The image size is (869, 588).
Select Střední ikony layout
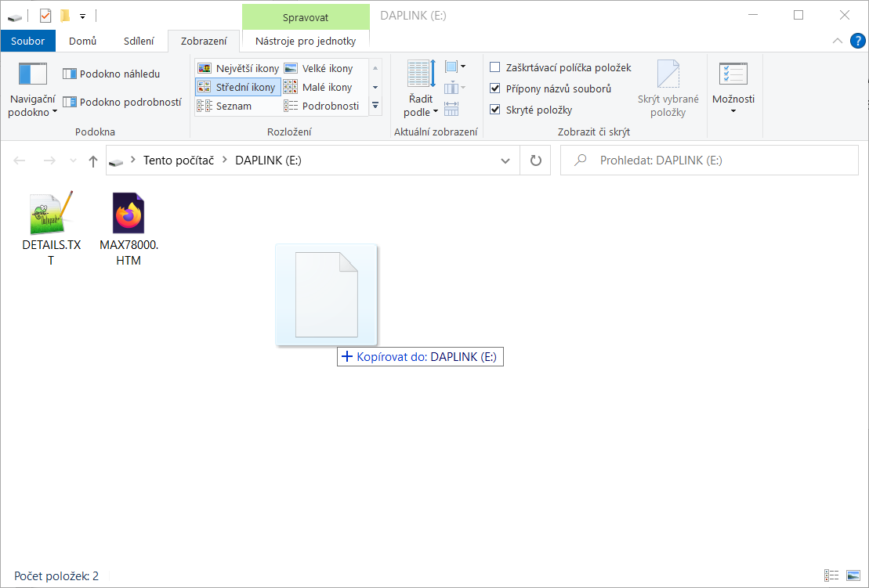click(x=238, y=87)
